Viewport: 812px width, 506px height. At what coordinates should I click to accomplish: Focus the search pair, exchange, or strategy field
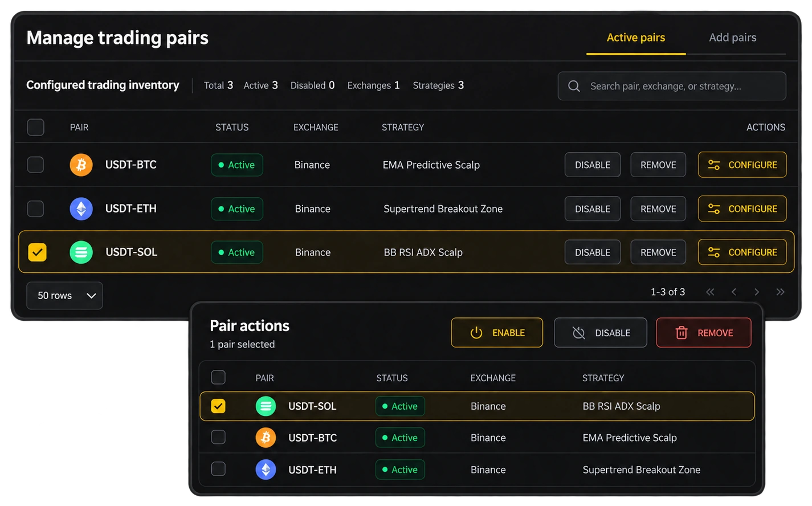(672, 86)
